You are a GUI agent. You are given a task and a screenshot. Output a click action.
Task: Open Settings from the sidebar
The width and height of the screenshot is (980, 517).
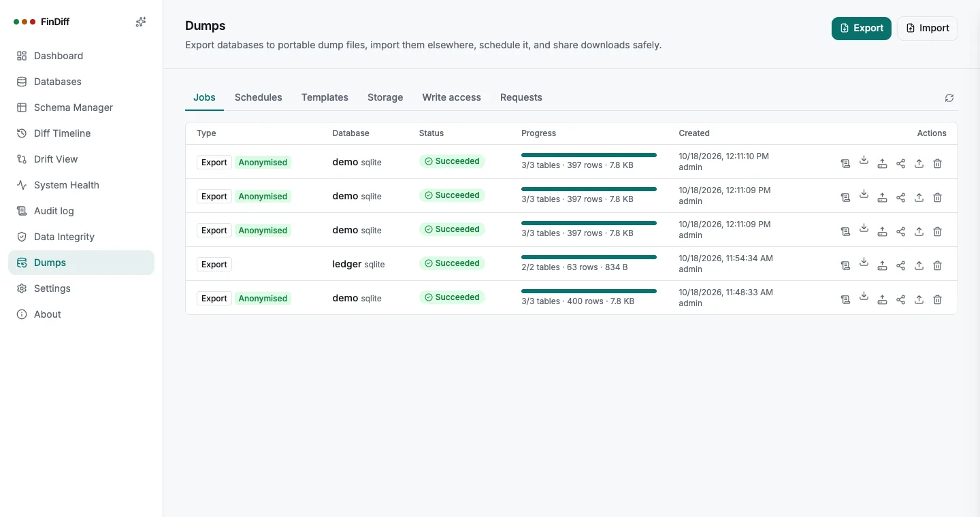coord(81,288)
